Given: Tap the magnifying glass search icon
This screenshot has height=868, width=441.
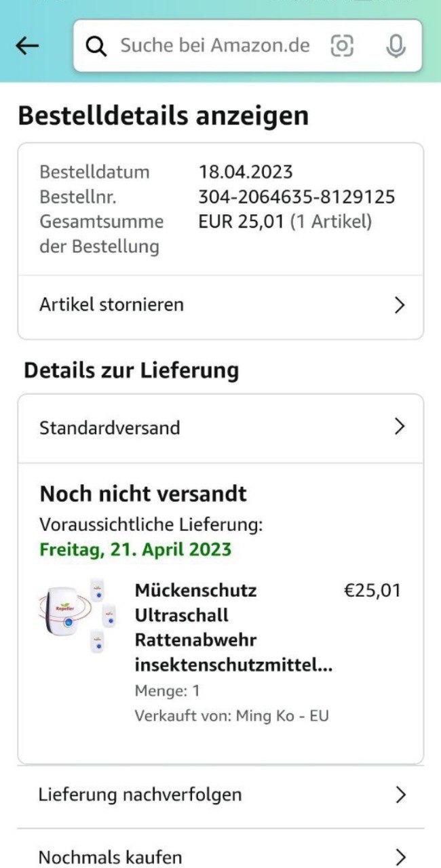Looking at the screenshot, I should 96,45.
